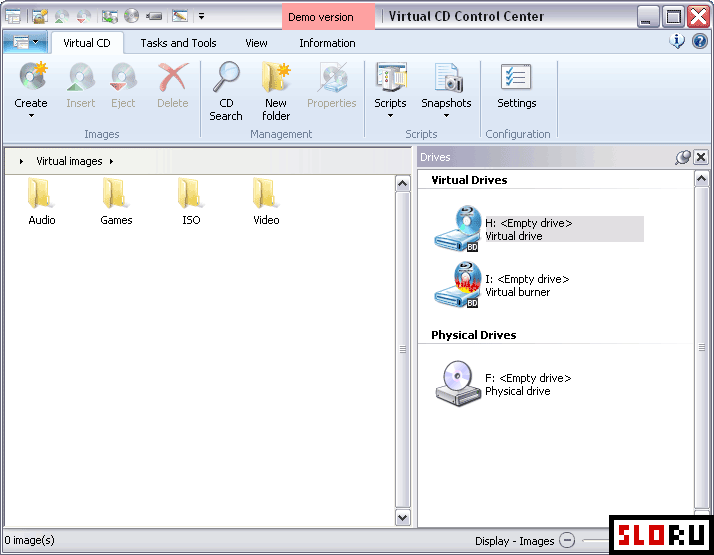Click the Insert image icon
Screen dimensions: 714x555
[81, 77]
